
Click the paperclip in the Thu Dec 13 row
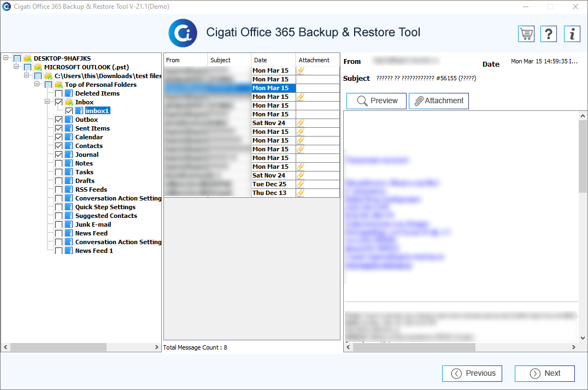301,193
